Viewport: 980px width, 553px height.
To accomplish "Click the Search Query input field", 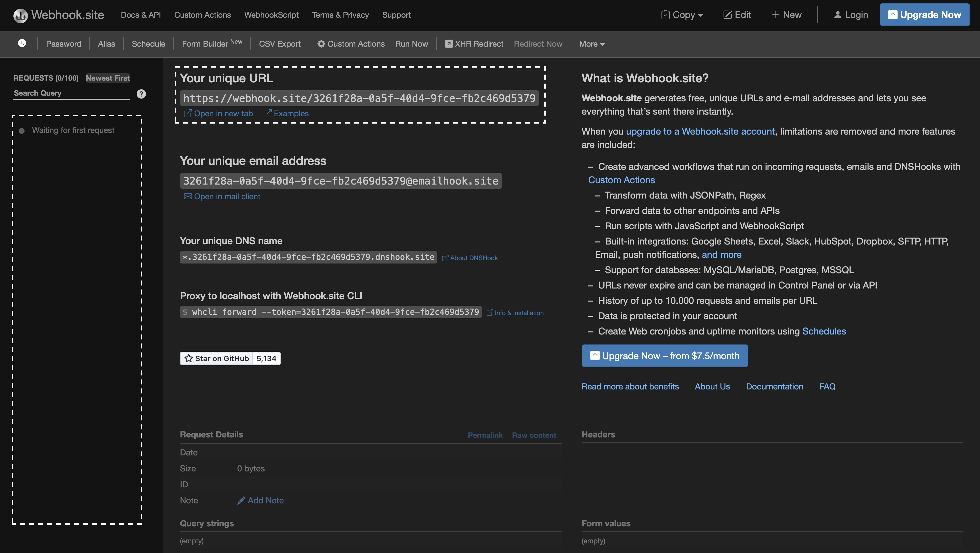I will click(x=71, y=94).
